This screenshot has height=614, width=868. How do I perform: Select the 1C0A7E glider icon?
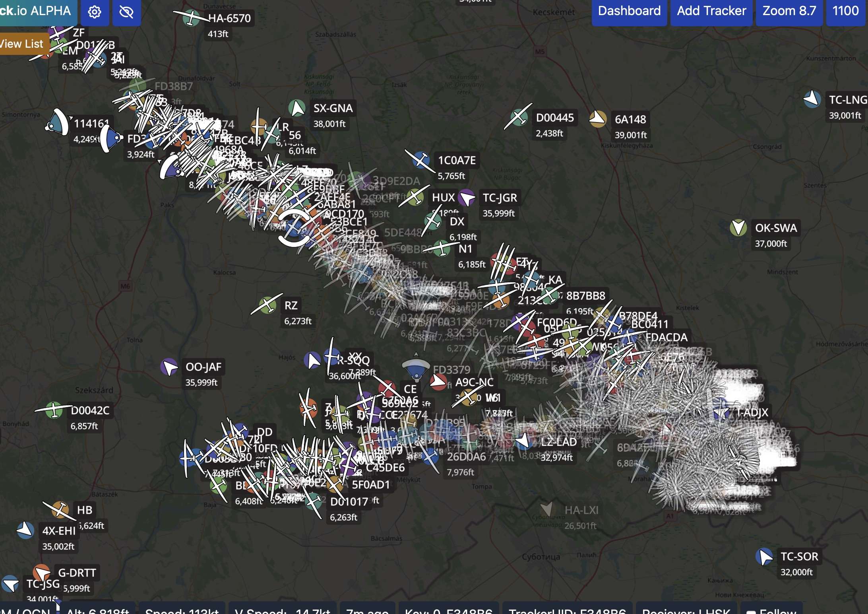coord(420,160)
